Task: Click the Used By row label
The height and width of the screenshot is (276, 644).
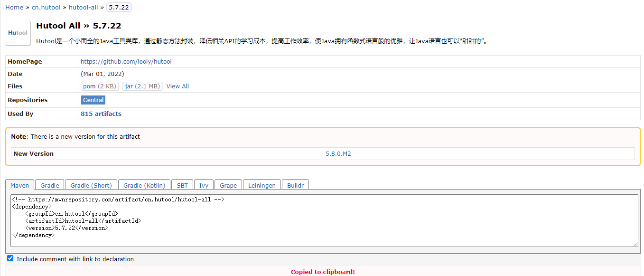Action: click(20, 114)
